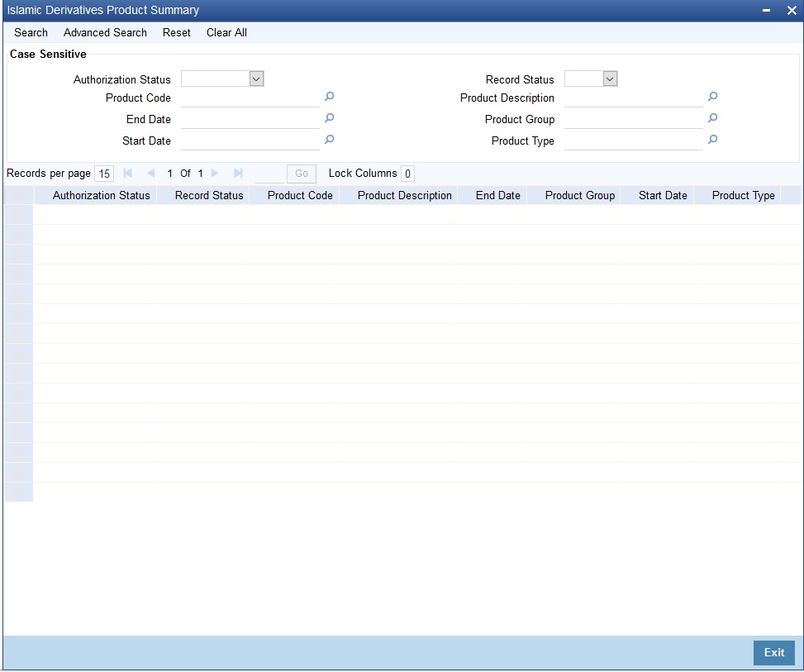This screenshot has width=804, height=672.
Task: Sort by Record Status column header
Action: 209,195
